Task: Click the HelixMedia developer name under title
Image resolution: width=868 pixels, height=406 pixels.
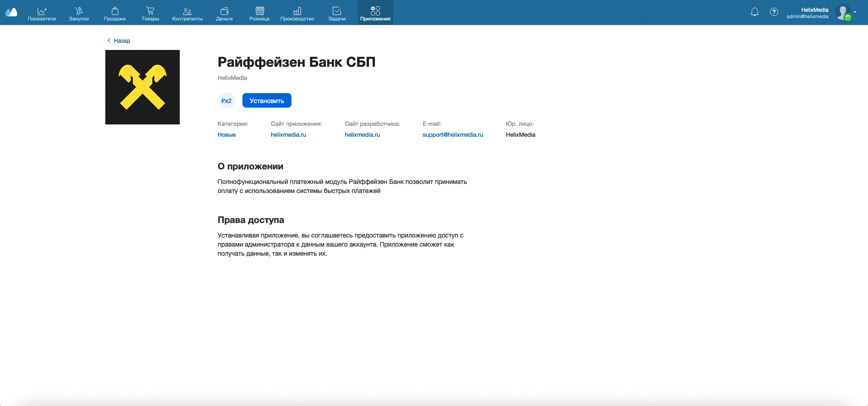Action: tap(232, 78)
